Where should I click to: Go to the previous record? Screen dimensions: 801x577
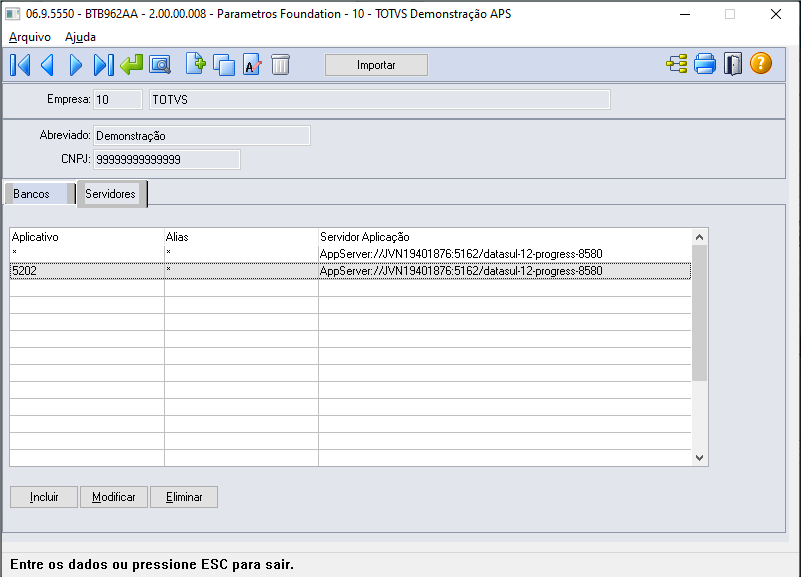pos(48,65)
